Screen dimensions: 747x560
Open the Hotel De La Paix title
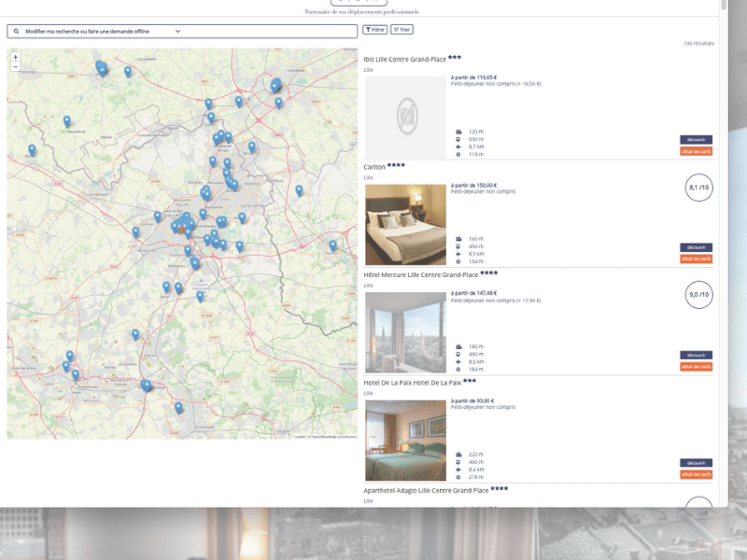[x=412, y=383]
